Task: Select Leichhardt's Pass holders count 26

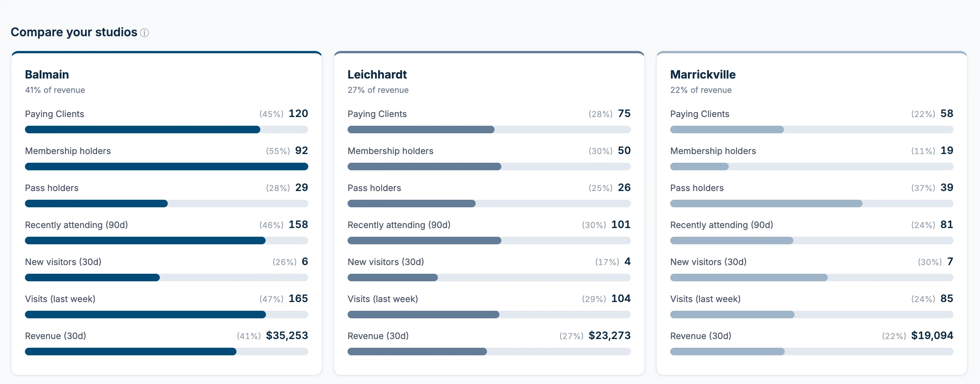Action: click(x=624, y=187)
